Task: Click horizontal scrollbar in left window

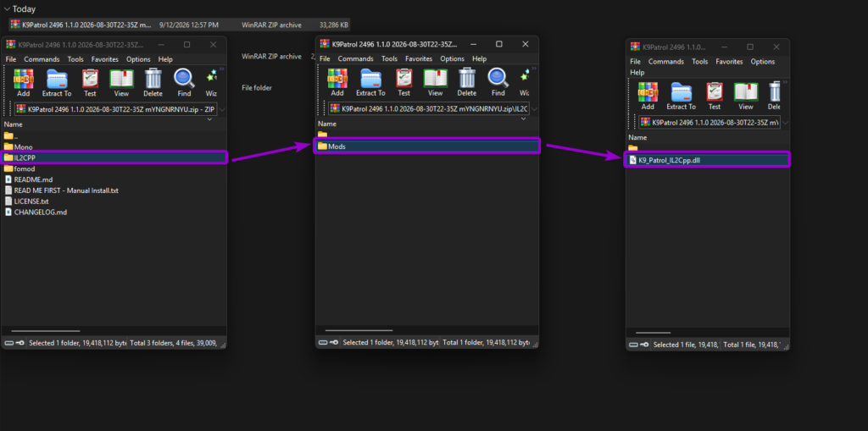Action: pos(46,331)
